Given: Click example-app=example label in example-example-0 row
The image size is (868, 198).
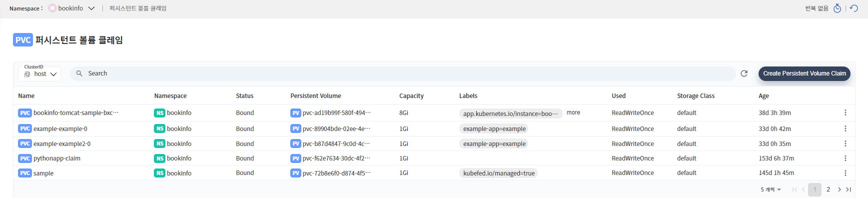Looking at the screenshot, I should click(494, 129).
